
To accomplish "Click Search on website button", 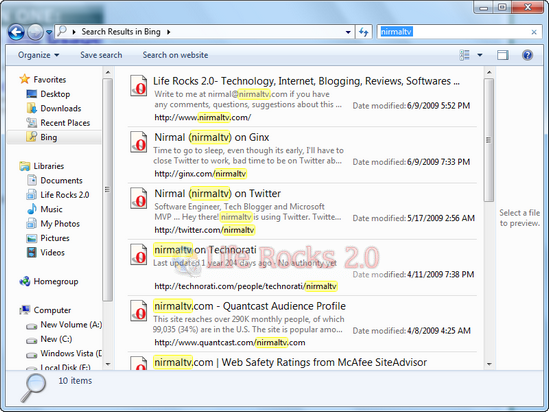I will tap(175, 55).
